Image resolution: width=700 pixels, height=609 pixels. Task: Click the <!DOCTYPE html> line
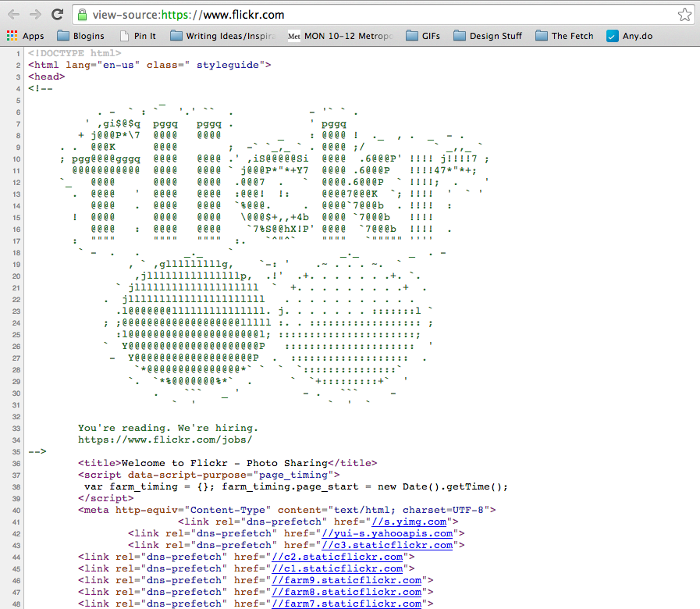75,53
